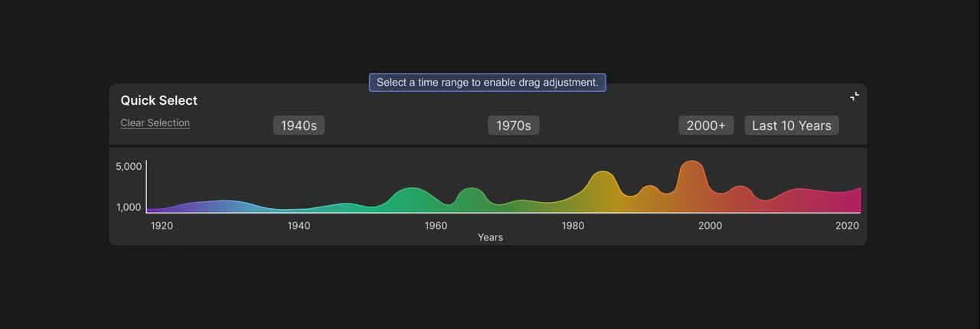Click the 1980 axis label

(x=573, y=226)
